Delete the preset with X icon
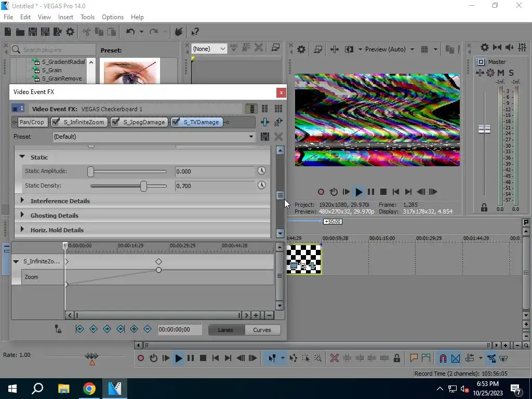This screenshot has height=399, width=532. (278, 137)
